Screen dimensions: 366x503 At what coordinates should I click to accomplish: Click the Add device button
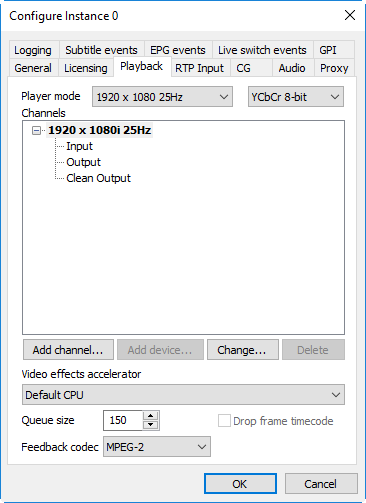[x=160, y=350]
